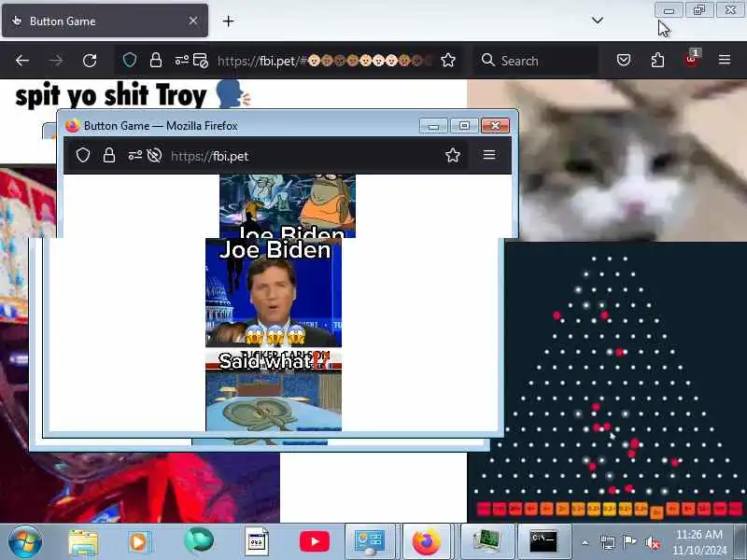The width and height of the screenshot is (747, 560).
Task: Click the popup window URL https://fbi.pet
Action: click(209, 156)
